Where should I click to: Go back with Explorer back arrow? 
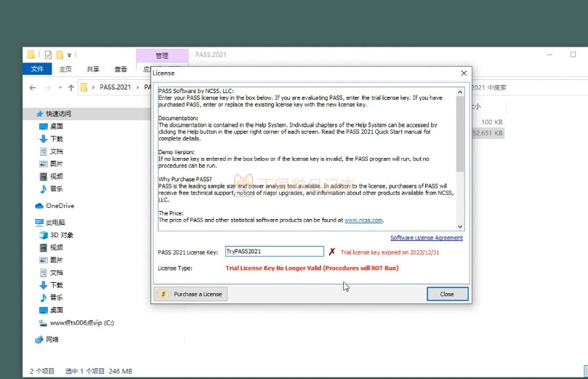click(33, 87)
